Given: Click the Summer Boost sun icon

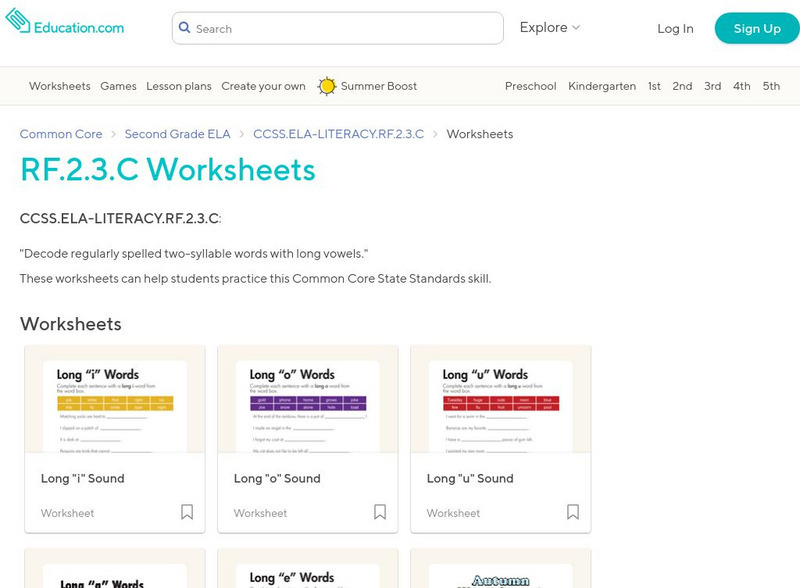Looking at the screenshot, I should click(327, 87).
